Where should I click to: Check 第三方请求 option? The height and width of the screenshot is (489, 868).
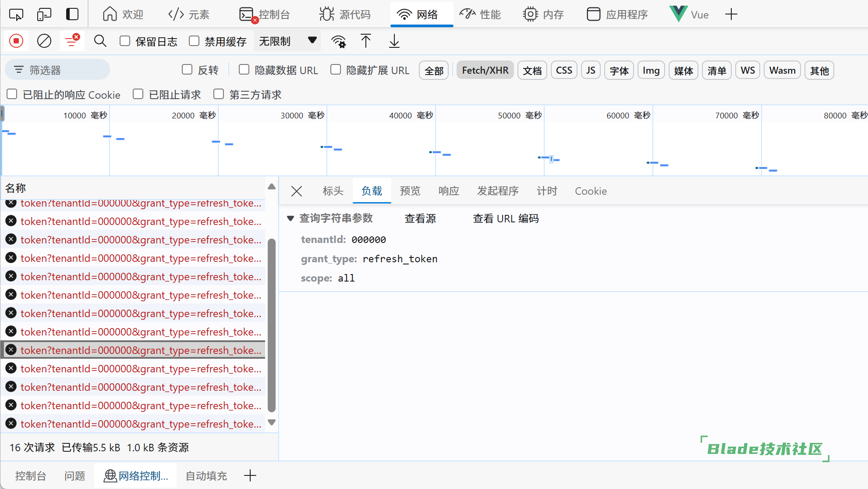(x=219, y=94)
